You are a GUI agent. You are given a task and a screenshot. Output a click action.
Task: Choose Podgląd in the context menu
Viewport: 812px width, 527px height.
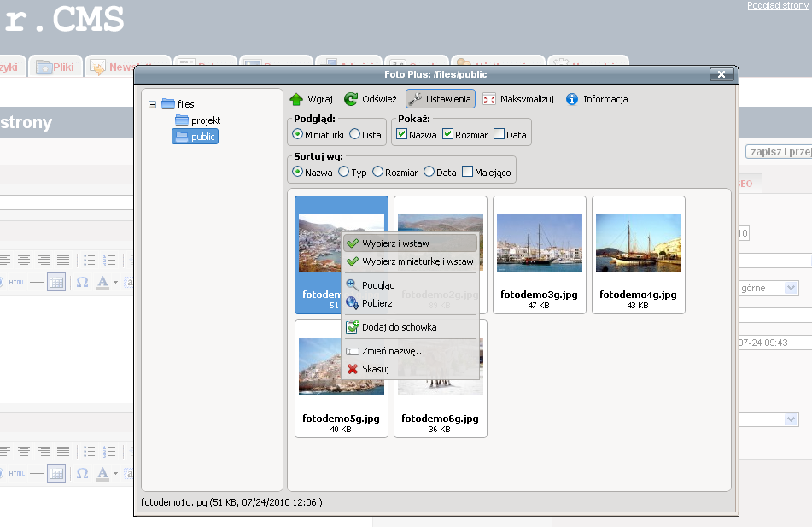pyautogui.click(x=410, y=285)
